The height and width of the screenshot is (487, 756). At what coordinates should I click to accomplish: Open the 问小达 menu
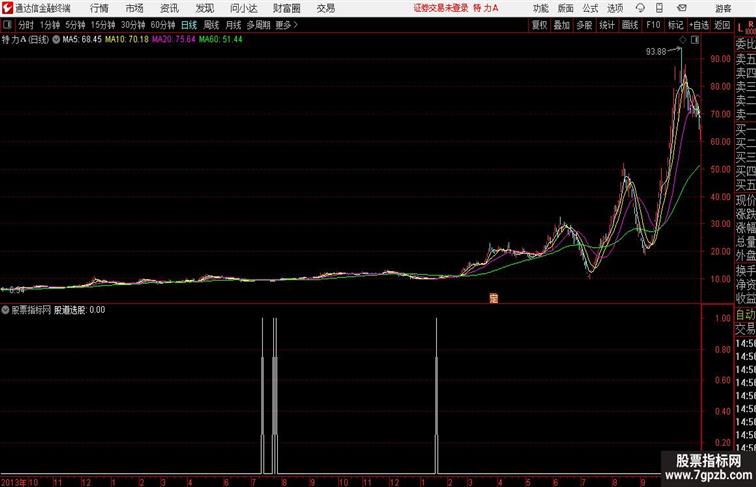click(243, 8)
